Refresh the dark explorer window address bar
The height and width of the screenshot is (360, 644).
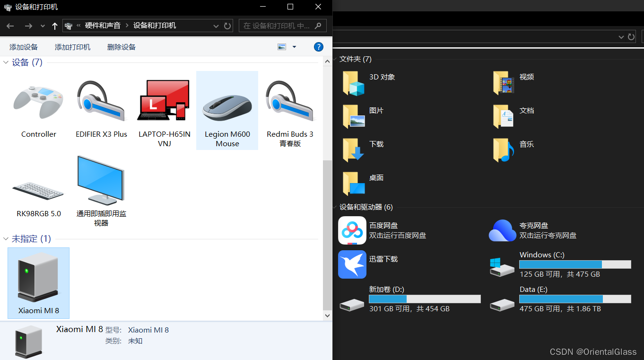[632, 36]
